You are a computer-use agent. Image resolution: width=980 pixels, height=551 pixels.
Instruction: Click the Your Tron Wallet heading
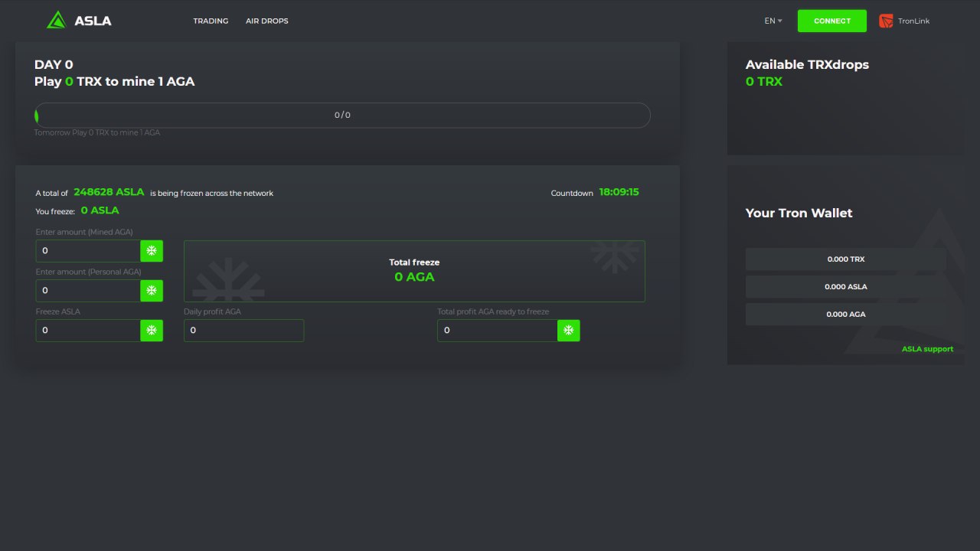(x=799, y=213)
